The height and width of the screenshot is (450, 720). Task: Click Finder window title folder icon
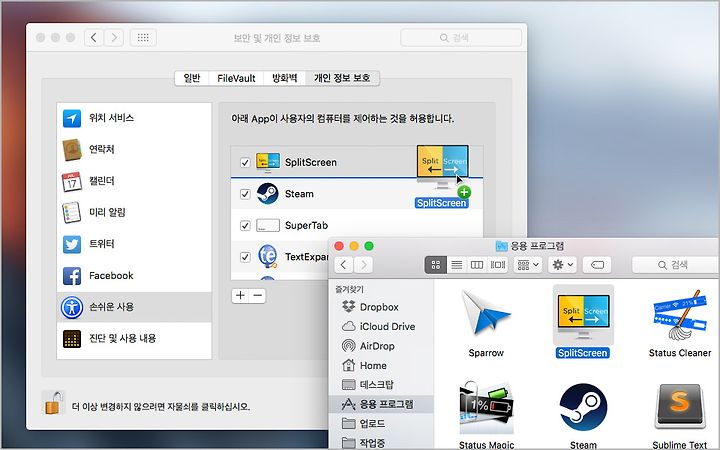point(501,246)
